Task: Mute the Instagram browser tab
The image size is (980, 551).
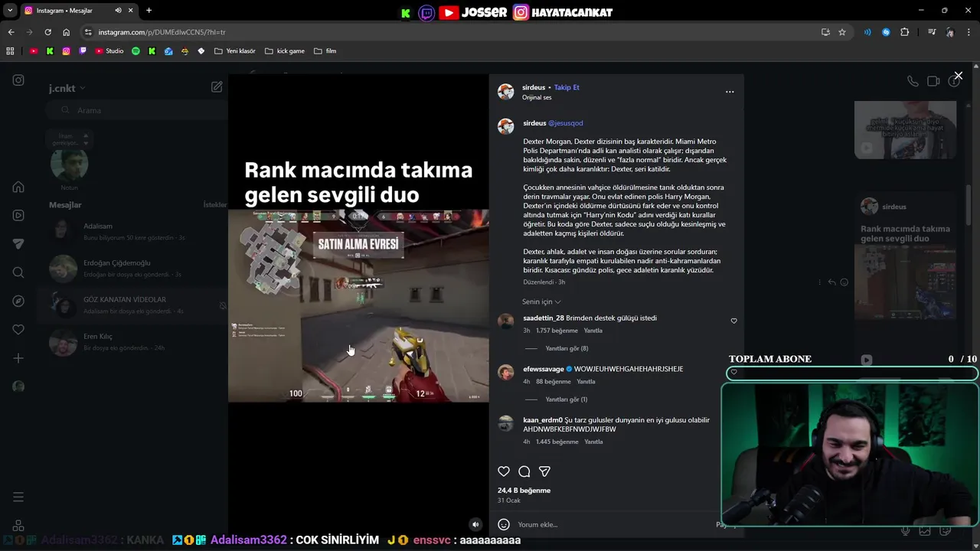Action: [118, 11]
